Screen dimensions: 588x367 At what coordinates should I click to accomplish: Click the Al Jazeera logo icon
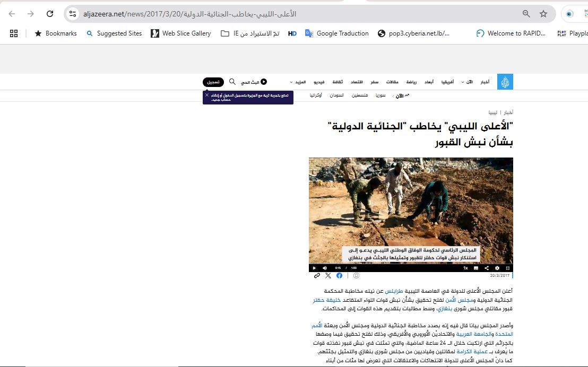click(x=505, y=82)
